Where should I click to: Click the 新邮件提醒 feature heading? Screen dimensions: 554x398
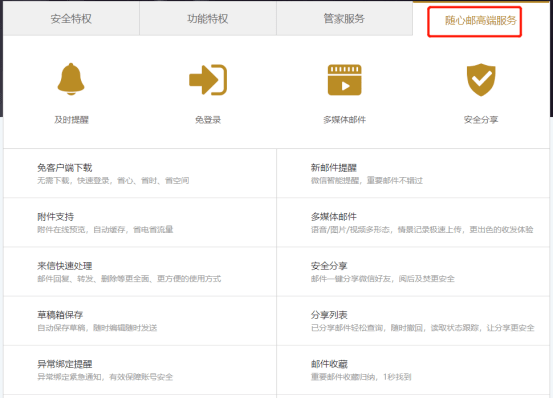point(334,168)
